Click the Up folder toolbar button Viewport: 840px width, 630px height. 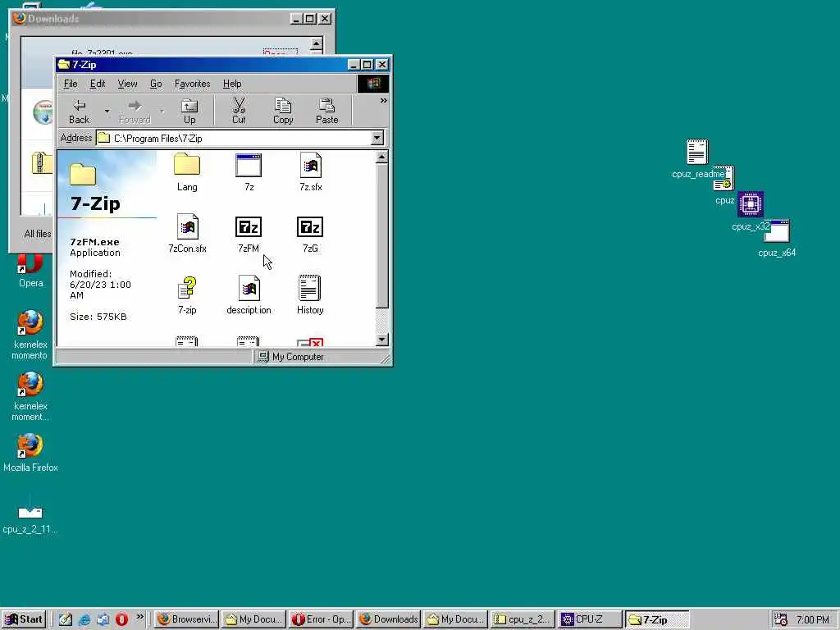click(x=189, y=112)
